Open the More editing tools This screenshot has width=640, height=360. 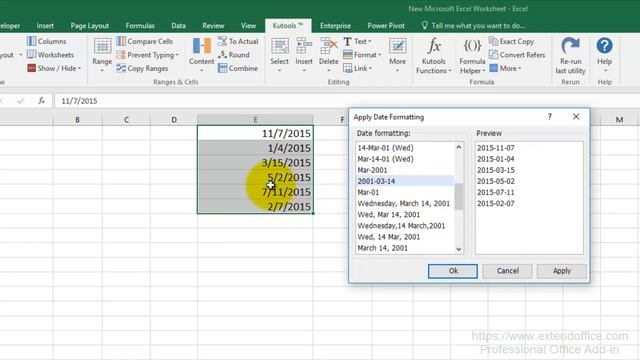tap(398, 55)
